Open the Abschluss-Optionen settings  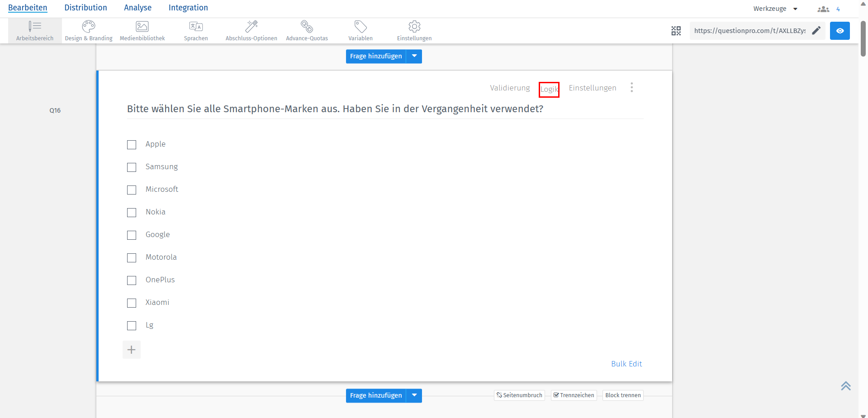point(251,30)
